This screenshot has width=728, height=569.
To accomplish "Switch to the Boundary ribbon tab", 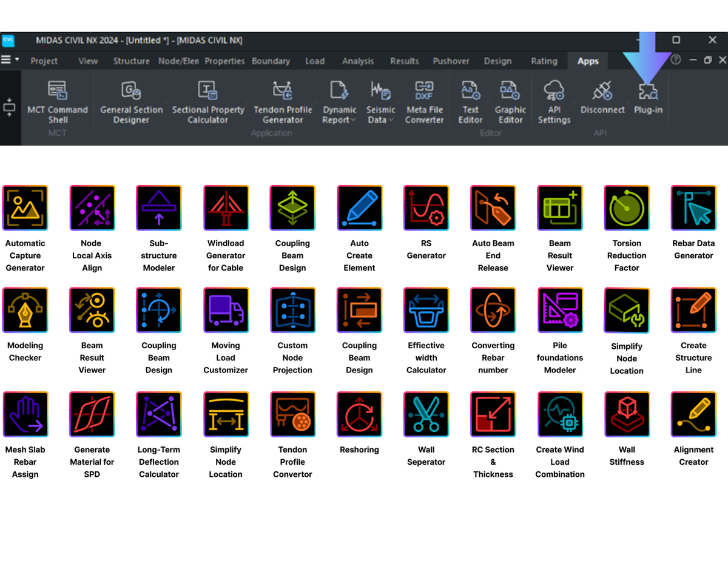I will pos(271,61).
